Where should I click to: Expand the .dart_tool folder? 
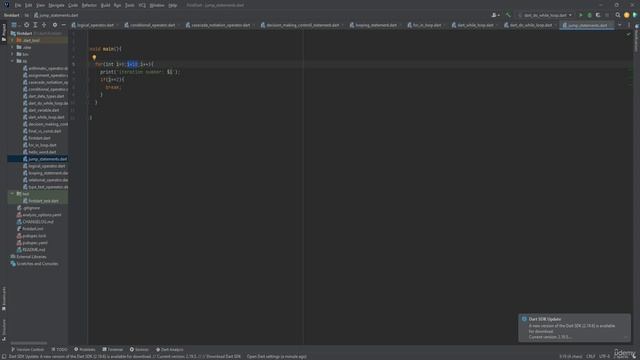pos(12,40)
